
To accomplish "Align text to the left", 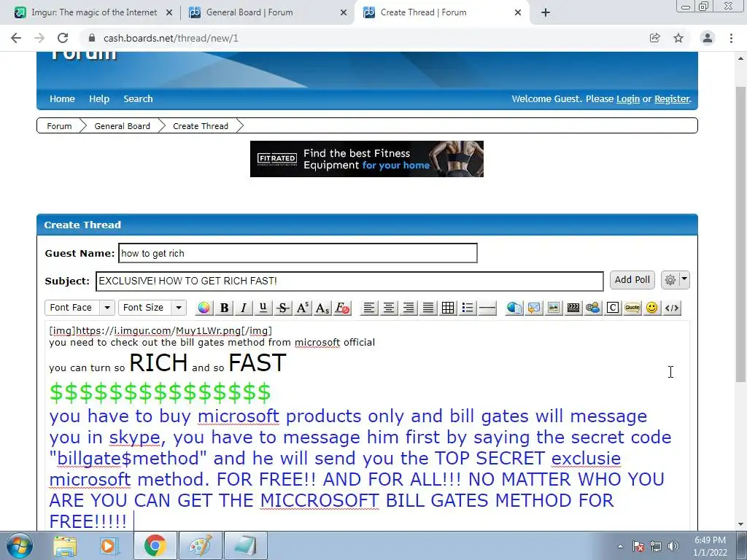I will [368, 308].
